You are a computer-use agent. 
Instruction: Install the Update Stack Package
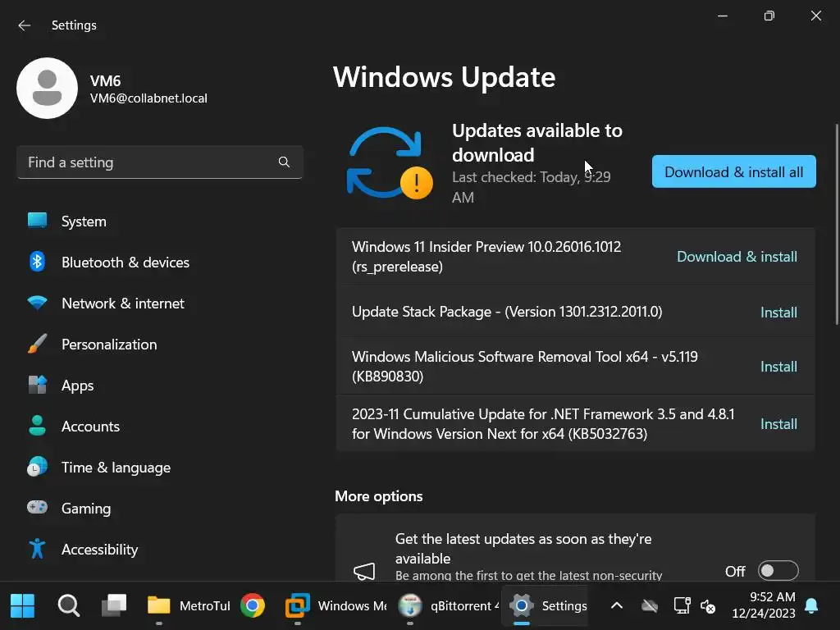[x=778, y=312]
